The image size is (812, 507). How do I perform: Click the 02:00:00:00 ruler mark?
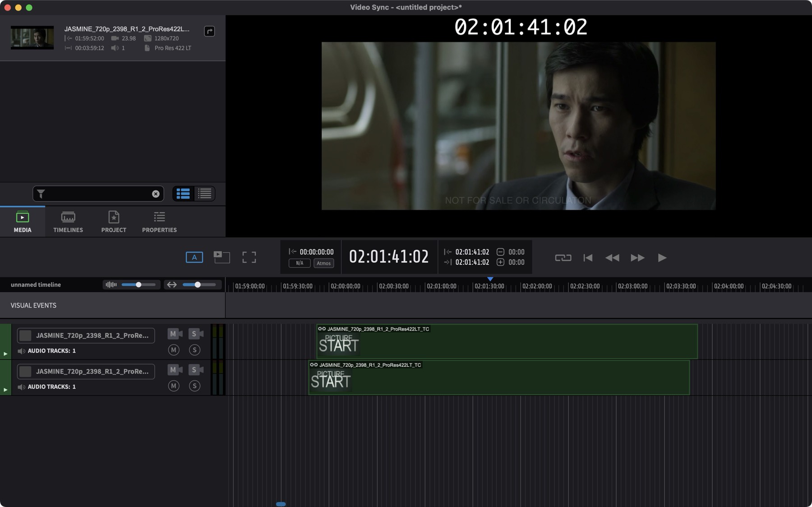pyautogui.click(x=346, y=286)
